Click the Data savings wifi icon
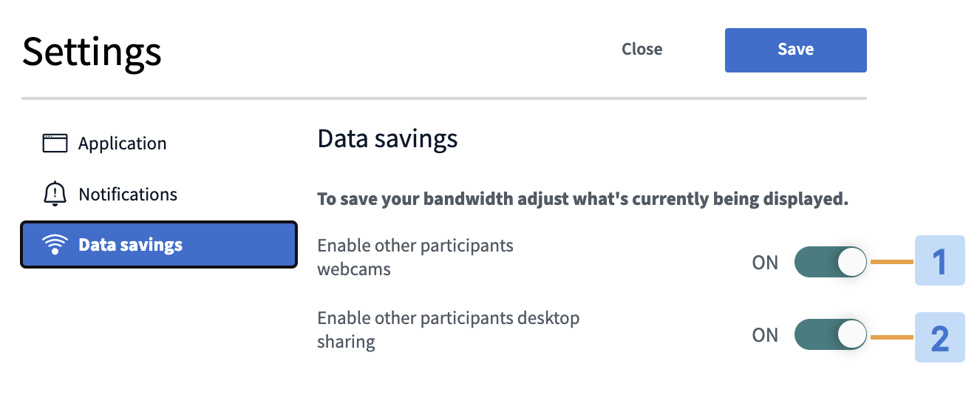 pyautogui.click(x=55, y=245)
